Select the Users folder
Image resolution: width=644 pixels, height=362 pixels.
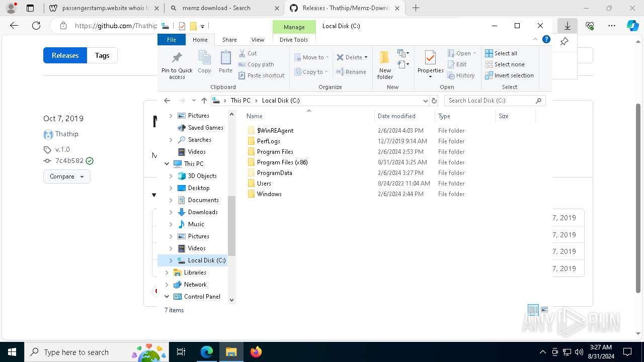point(264,184)
